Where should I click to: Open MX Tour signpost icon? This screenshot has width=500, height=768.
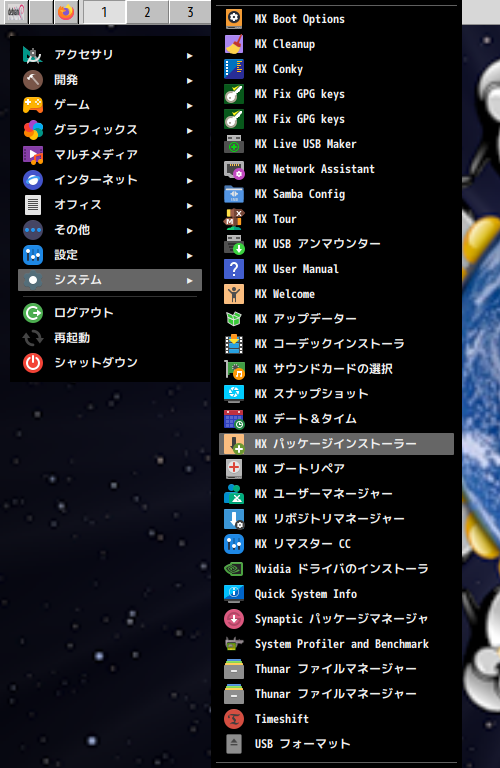[x=234, y=218]
